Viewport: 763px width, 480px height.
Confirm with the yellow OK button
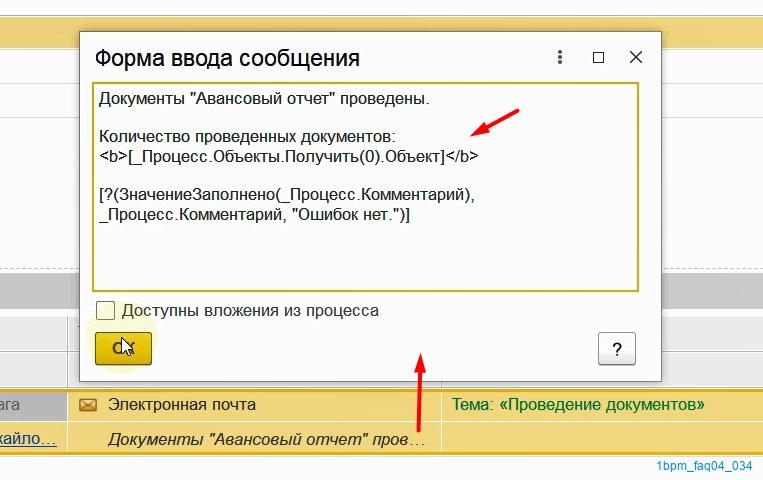pyautogui.click(x=124, y=349)
